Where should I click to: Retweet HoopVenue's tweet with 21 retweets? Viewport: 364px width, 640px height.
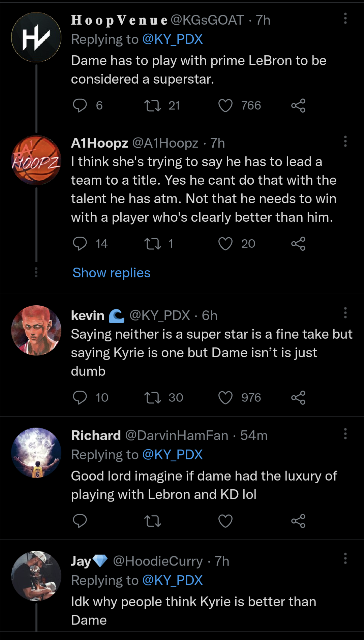pos(153,105)
